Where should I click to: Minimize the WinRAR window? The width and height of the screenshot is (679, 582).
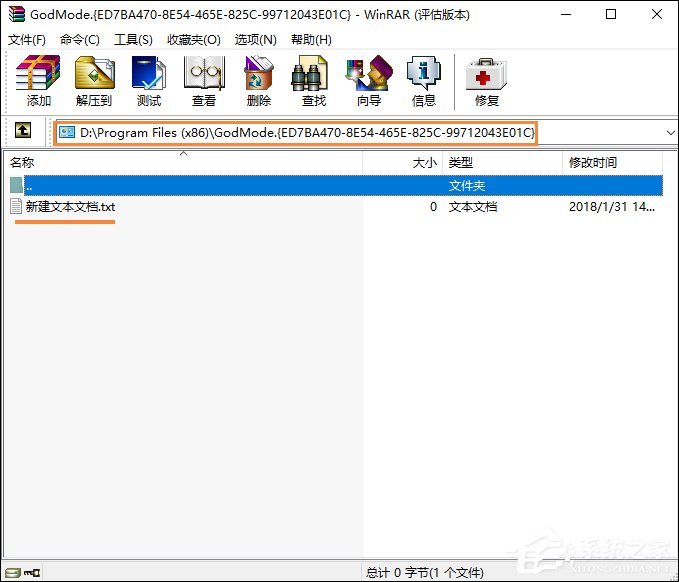pos(566,14)
